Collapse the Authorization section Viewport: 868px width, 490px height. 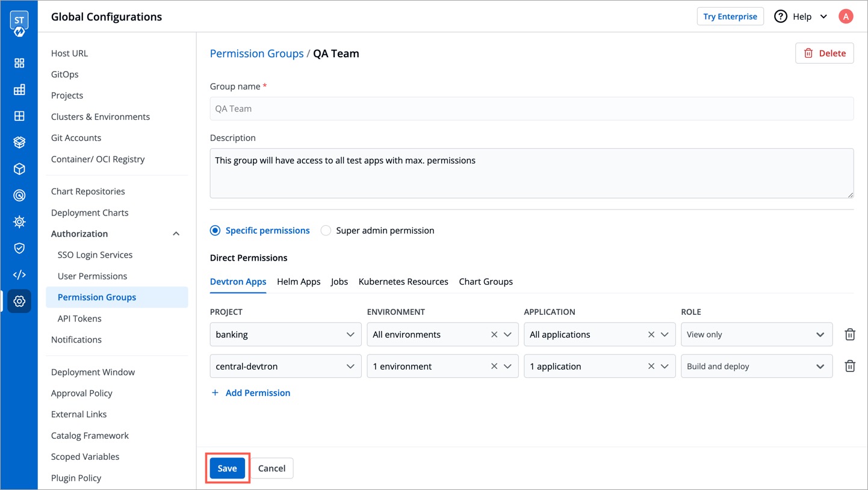click(176, 234)
